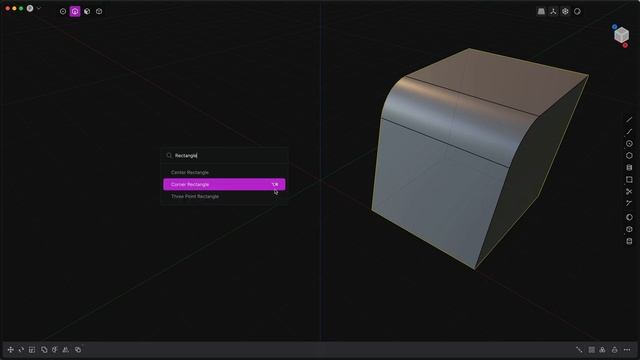
Task: Click the diagonal snap line icon bottom right
Action: [579, 350]
